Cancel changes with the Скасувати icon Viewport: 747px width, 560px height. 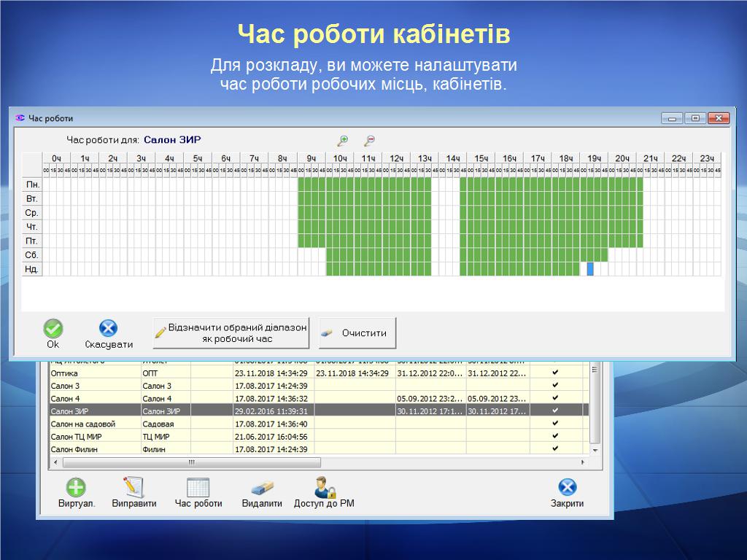(x=108, y=329)
